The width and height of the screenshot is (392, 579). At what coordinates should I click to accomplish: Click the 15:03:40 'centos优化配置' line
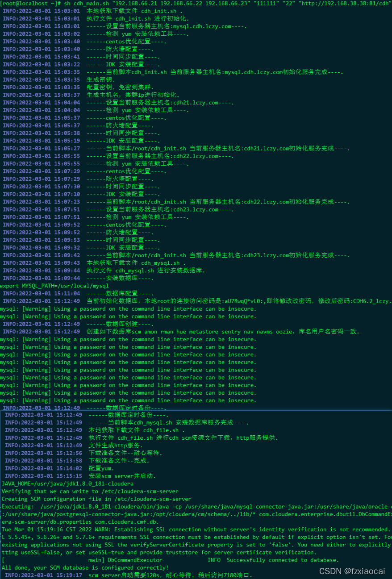pos(84,42)
